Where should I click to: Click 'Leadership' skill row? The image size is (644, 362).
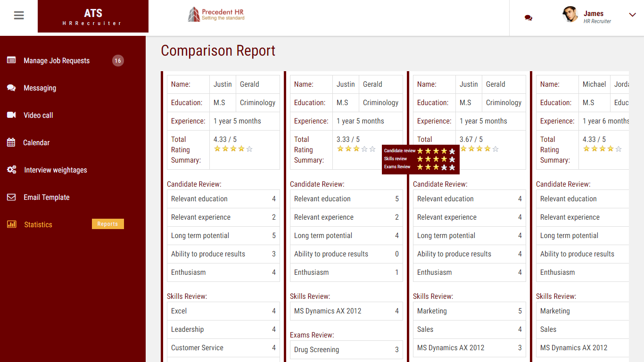pos(223,329)
